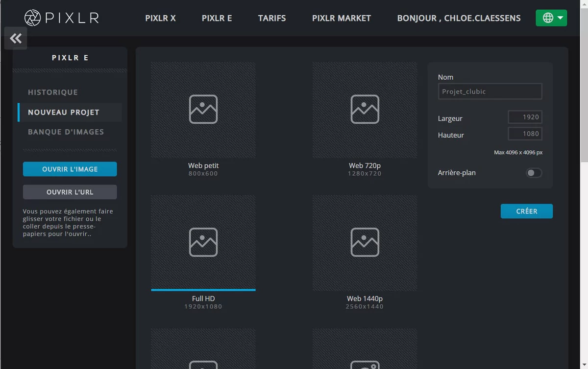Click the 1280x720 dimensions text
This screenshot has width=588, height=369.
[365, 174]
